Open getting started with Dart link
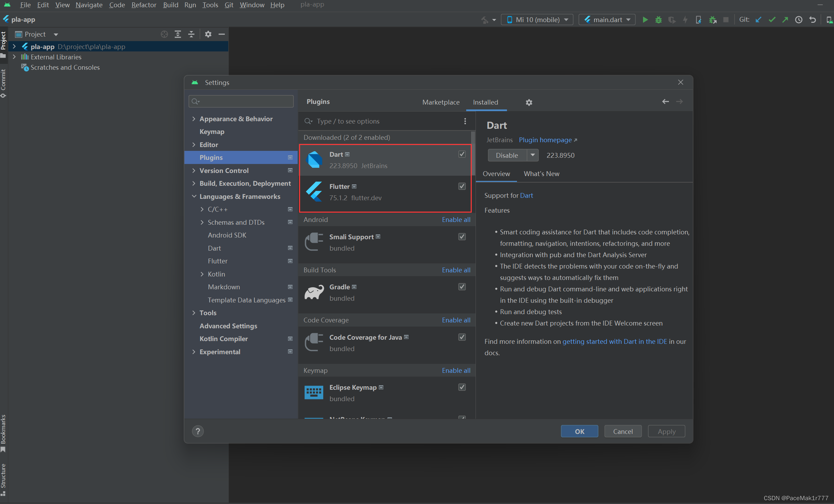Screen dimensions: 834x504 click(614, 341)
